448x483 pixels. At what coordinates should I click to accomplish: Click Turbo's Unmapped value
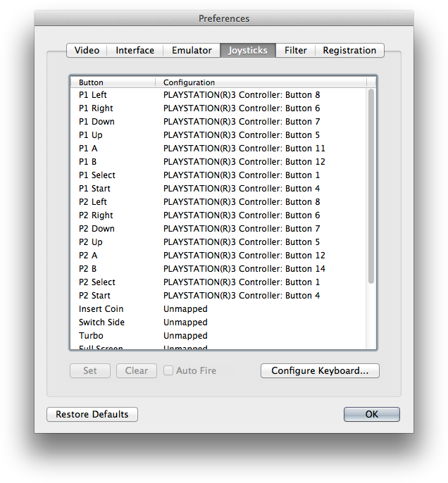tap(185, 336)
